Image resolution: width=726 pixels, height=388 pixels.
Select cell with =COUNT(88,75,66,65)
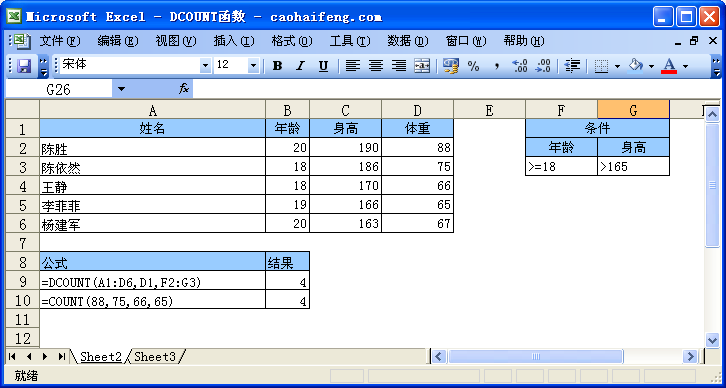point(153,300)
